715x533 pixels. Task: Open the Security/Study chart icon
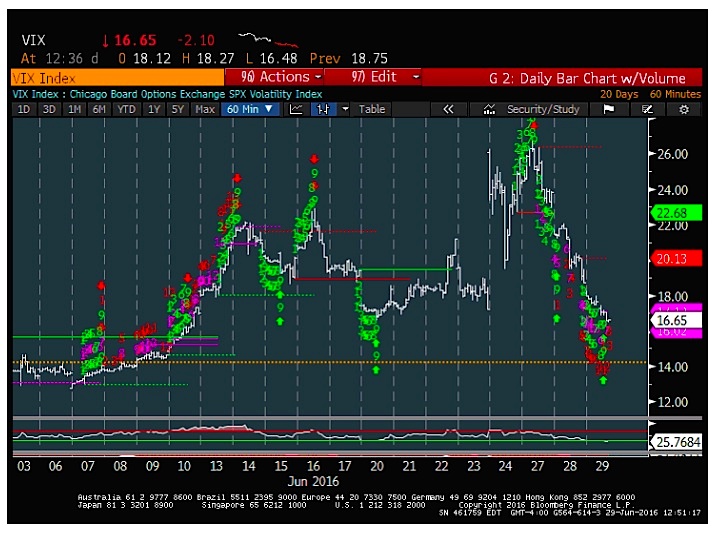point(489,109)
